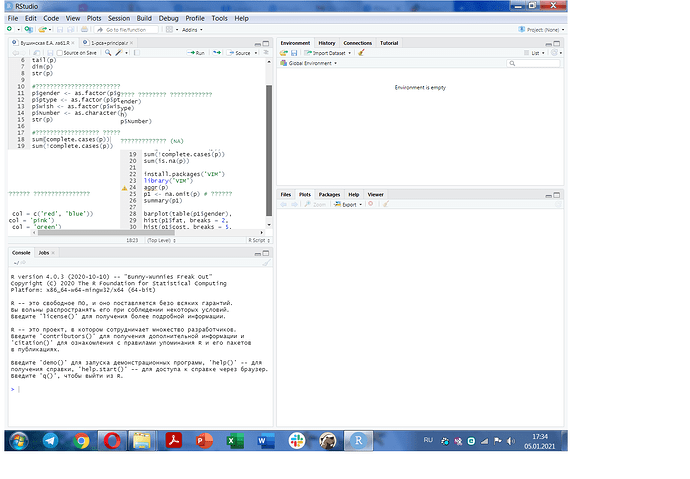Switch to the History tab

point(327,43)
